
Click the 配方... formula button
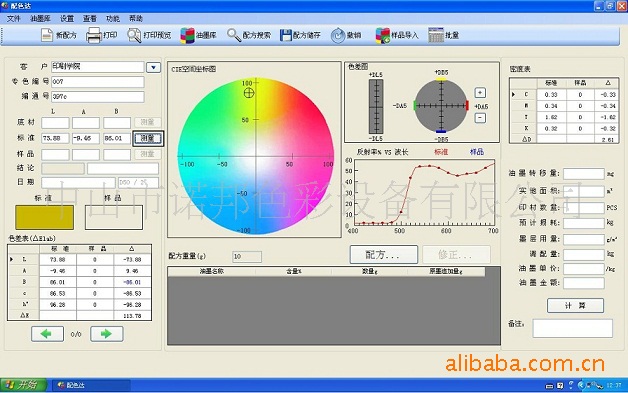[384, 254]
